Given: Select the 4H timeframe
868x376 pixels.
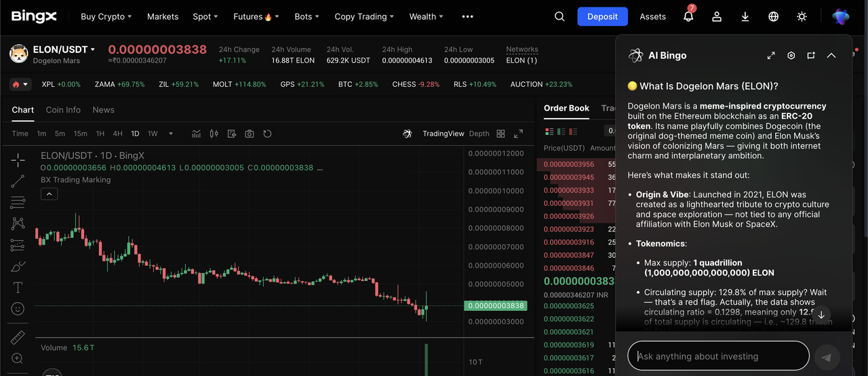Looking at the screenshot, I should click(118, 134).
